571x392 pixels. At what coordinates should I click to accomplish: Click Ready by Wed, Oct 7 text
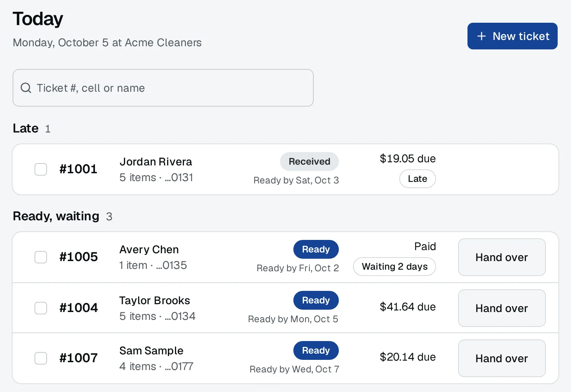(x=295, y=369)
